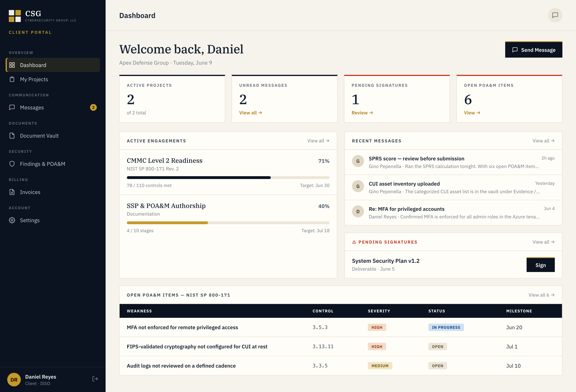Click the Findings & POA&M shield icon

pos(12,164)
